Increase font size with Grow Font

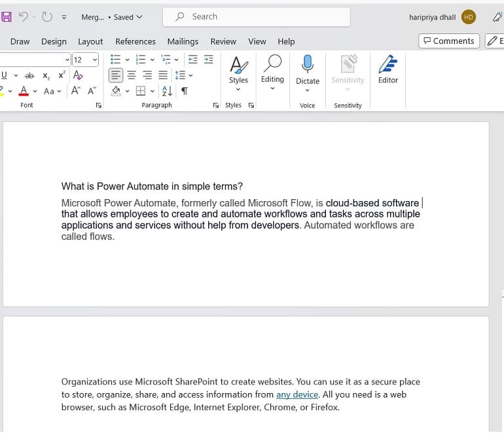(x=76, y=90)
